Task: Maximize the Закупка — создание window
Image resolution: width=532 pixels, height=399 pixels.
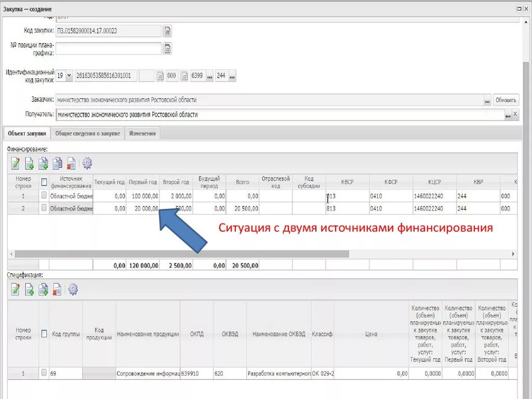Action: tap(519, 9)
